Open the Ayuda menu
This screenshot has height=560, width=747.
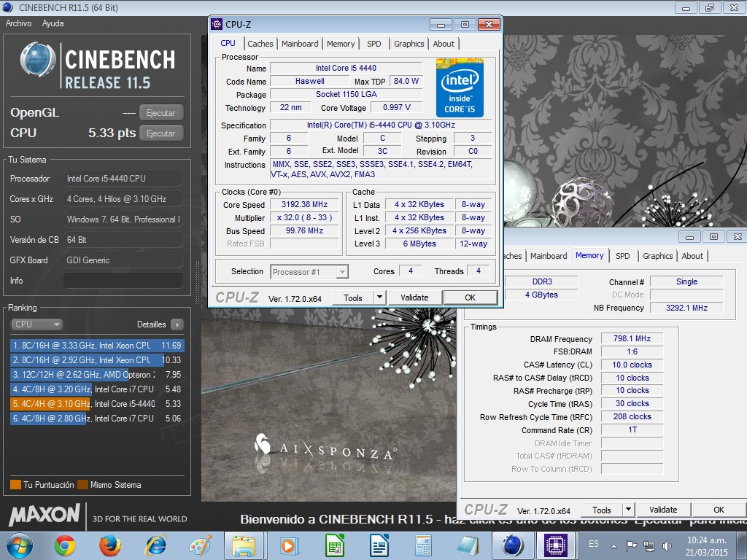coord(53,23)
